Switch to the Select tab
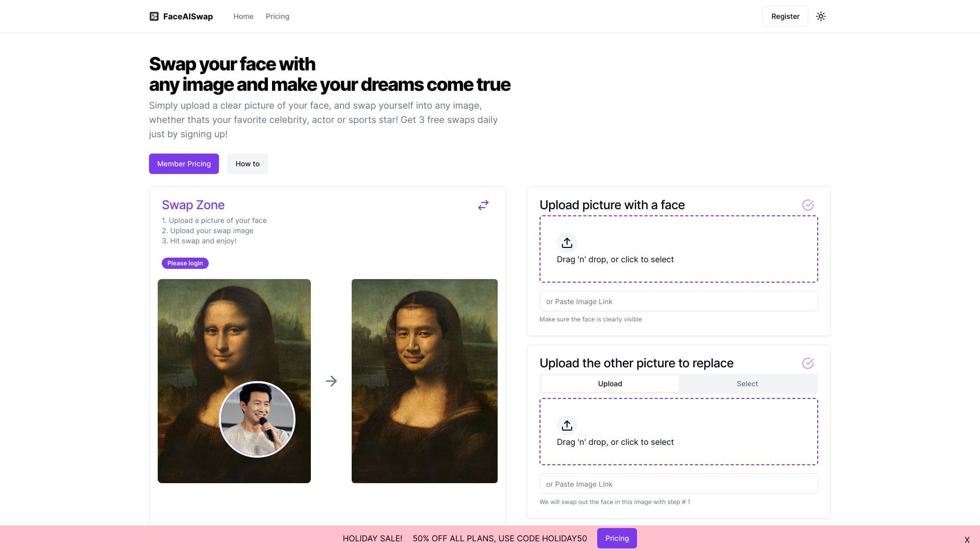This screenshot has width=980, height=551. 747,383
